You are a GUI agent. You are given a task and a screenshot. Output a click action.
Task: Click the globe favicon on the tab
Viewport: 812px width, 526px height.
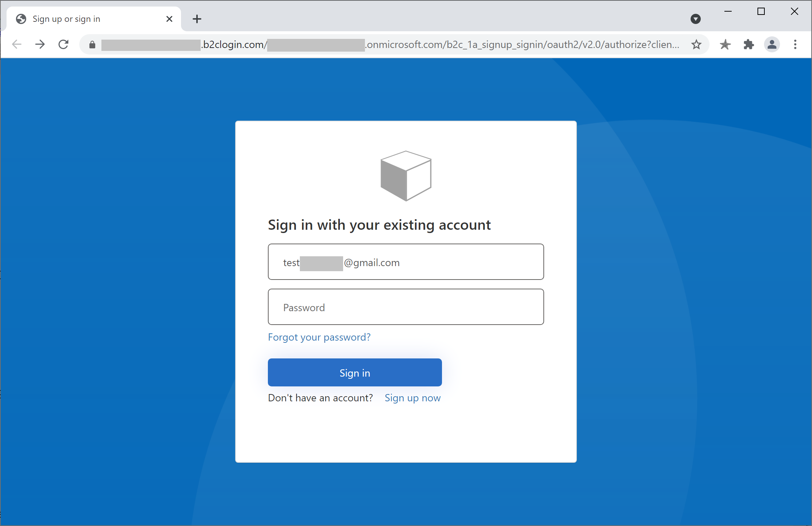pos(21,19)
